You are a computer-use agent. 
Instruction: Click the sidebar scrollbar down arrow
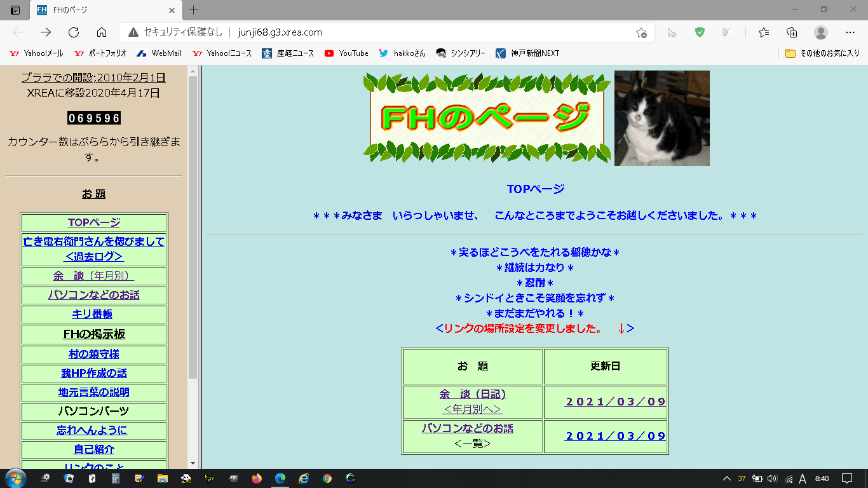193,463
